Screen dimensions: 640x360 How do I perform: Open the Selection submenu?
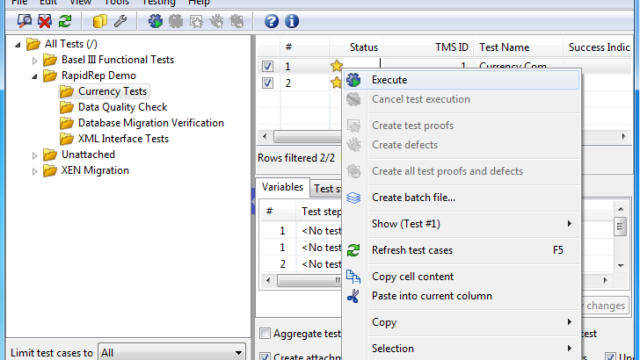tap(462, 348)
